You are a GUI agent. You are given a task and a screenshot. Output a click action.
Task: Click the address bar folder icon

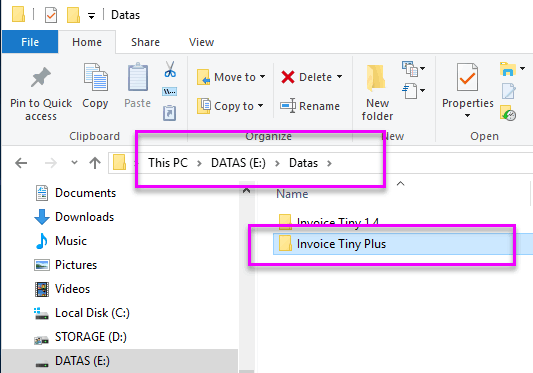click(x=119, y=162)
